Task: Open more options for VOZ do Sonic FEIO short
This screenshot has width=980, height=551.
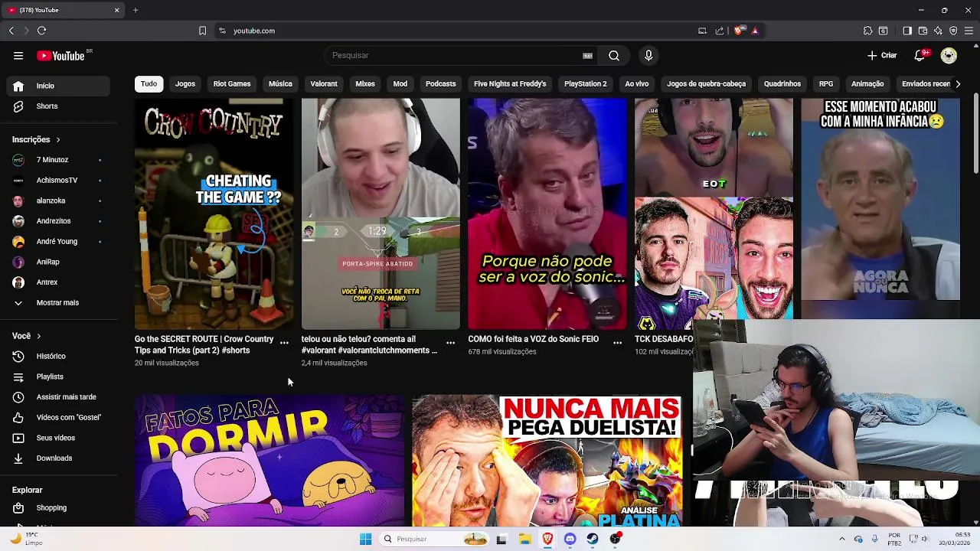Action: click(617, 343)
